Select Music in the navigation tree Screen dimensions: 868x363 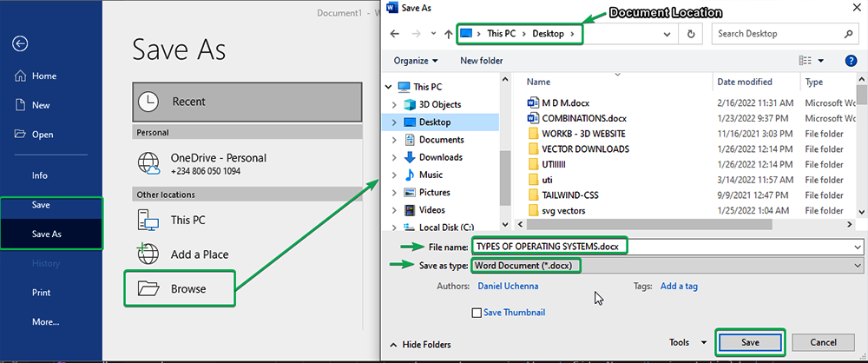[x=431, y=175]
